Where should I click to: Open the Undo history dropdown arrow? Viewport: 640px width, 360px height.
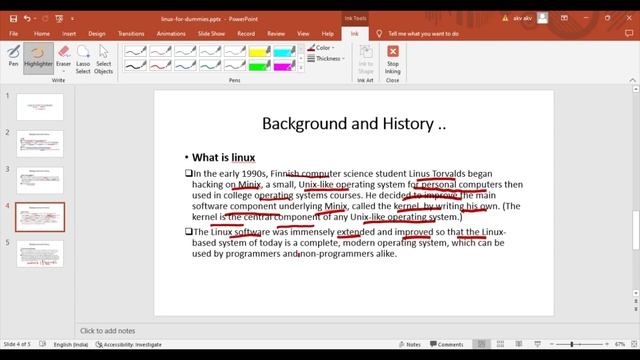[35, 19]
